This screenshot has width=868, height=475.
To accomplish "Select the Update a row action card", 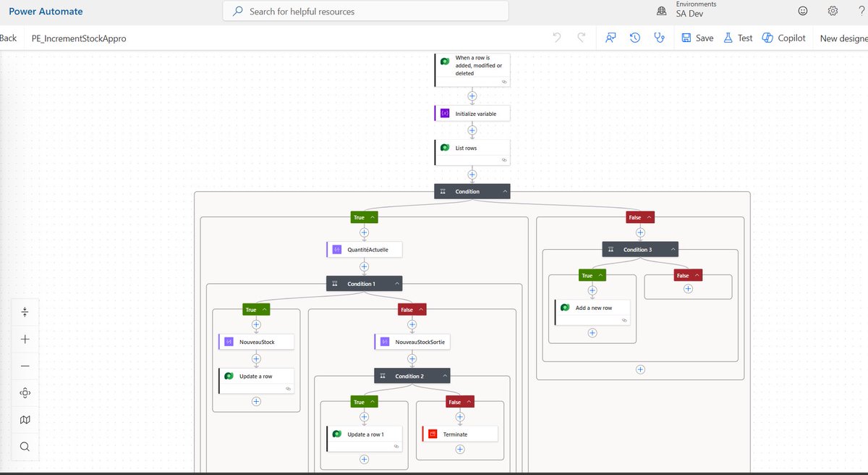I will pyautogui.click(x=256, y=380).
